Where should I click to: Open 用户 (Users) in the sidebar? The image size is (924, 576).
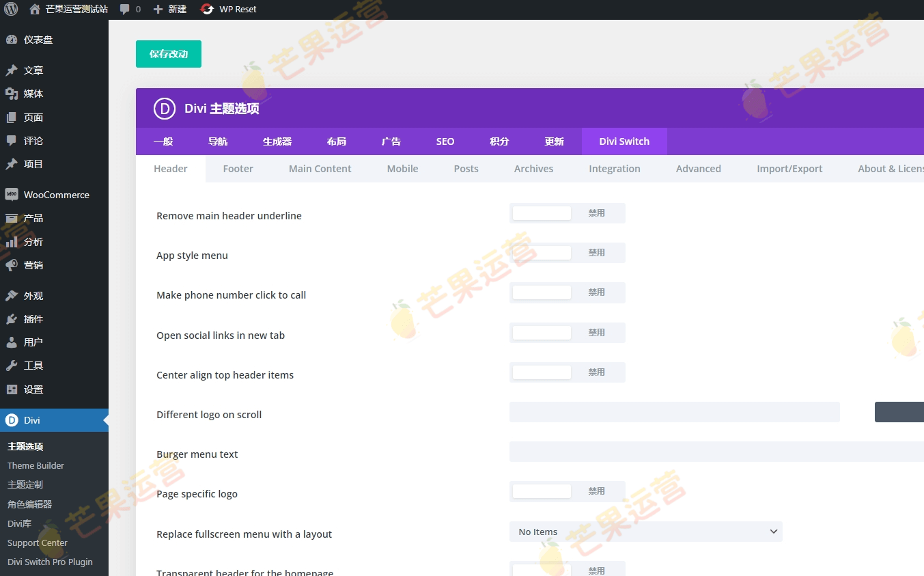click(x=31, y=342)
